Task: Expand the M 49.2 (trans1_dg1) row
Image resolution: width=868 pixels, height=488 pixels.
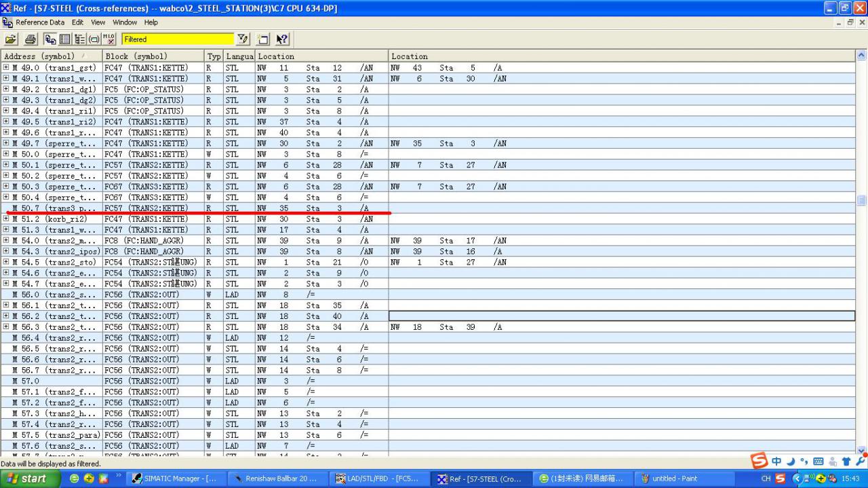Action: (6, 90)
